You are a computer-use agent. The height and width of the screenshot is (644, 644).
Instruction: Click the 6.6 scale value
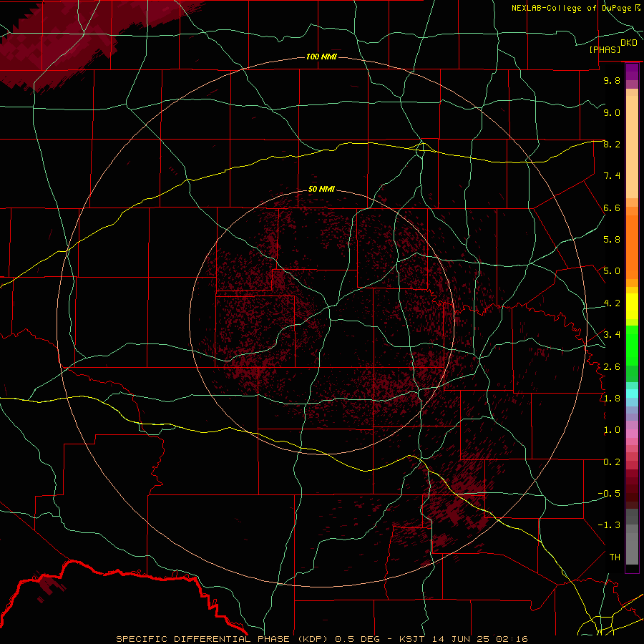pyautogui.click(x=612, y=208)
